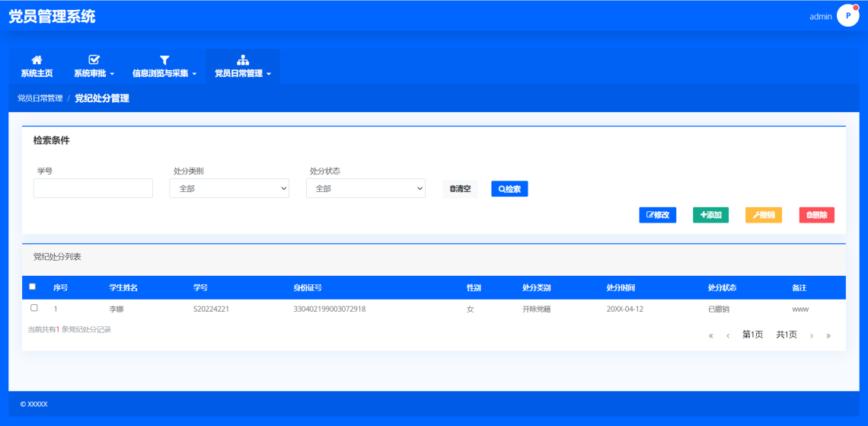The width and height of the screenshot is (868, 426).
Task: Open the 系统审批 menu label
Action: coord(91,73)
